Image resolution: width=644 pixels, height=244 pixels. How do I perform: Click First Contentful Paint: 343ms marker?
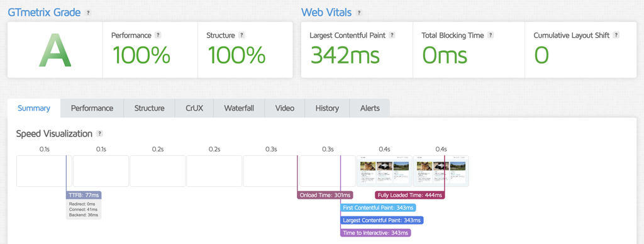tap(378, 208)
